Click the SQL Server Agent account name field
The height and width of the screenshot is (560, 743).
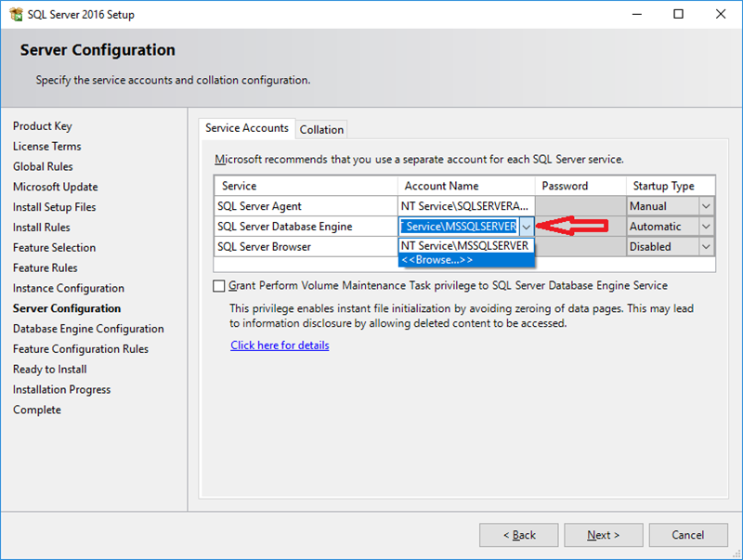(466, 206)
